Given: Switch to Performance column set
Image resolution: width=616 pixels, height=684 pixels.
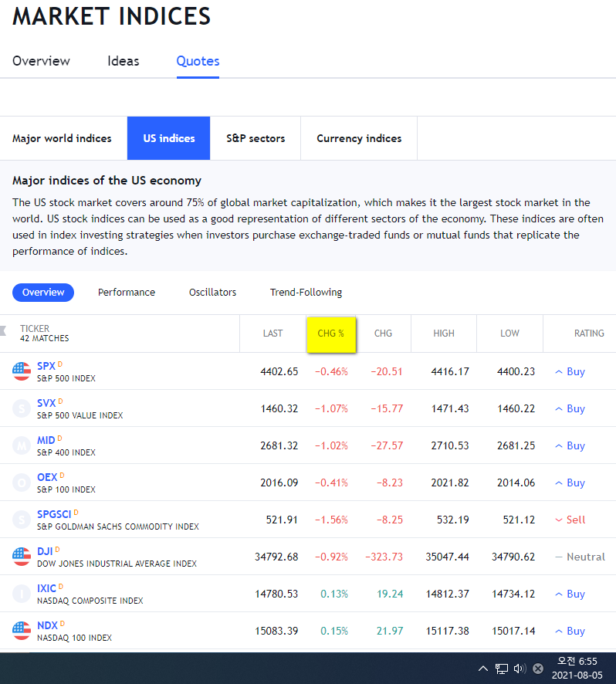Looking at the screenshot, I should pyautogui.click(x=127, y=293).
